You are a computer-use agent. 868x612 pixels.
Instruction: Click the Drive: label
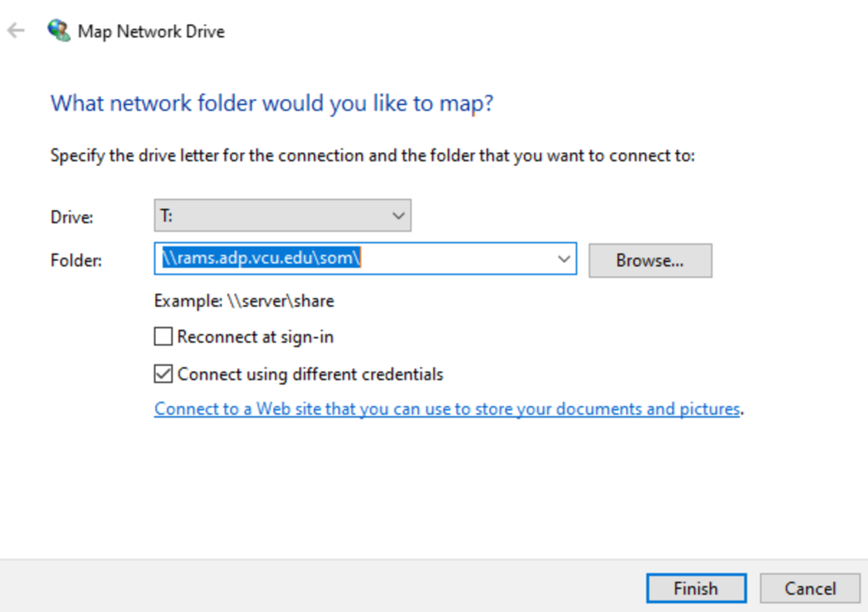pyautogui.click(x=72, y=218)
